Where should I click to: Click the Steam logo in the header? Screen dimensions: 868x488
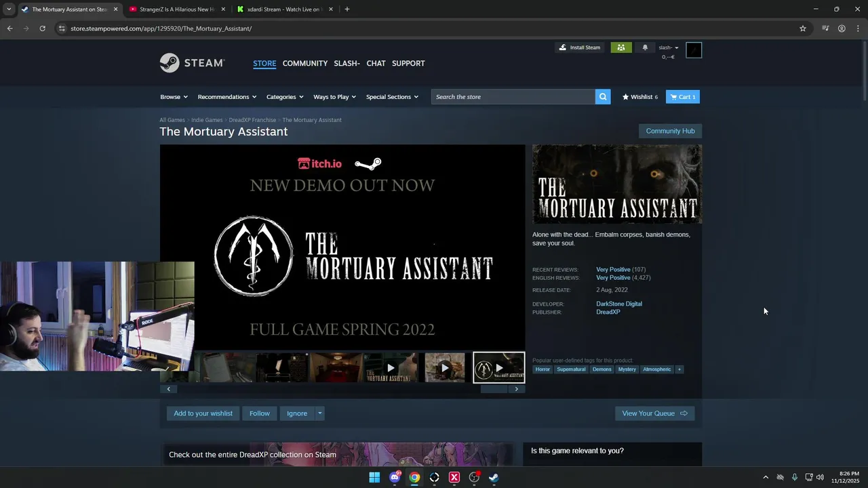pyautogui.click(x=192, y=63)
